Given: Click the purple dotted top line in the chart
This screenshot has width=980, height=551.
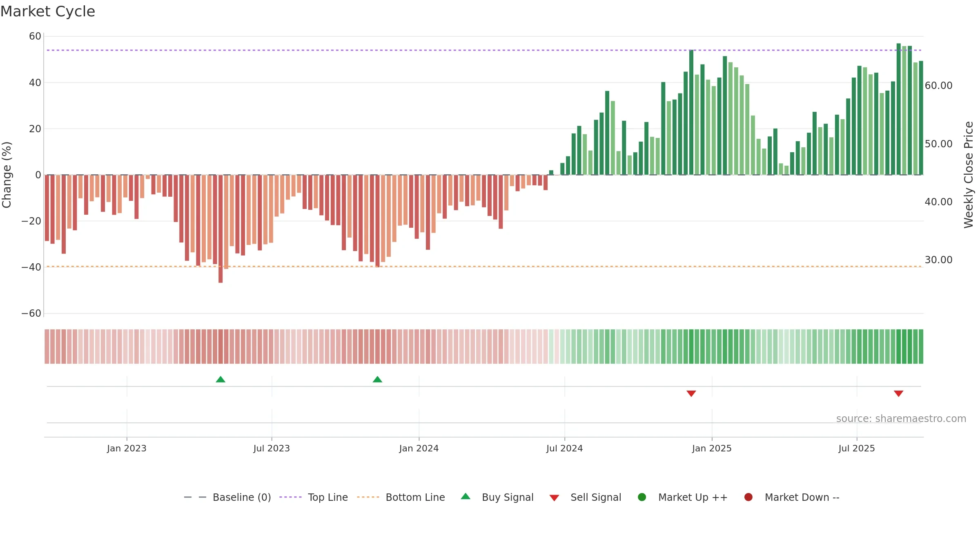Looking at the screenshot, I should [484, 50].
